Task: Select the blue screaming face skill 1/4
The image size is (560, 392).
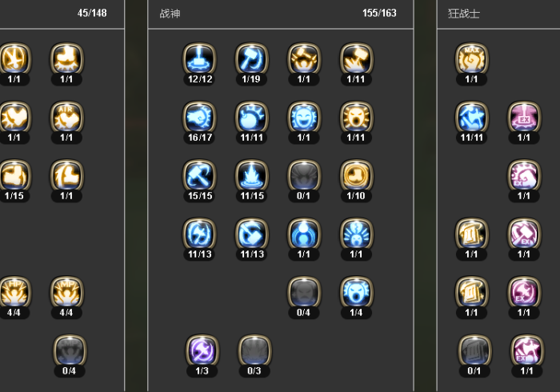Action: [356, 292]
